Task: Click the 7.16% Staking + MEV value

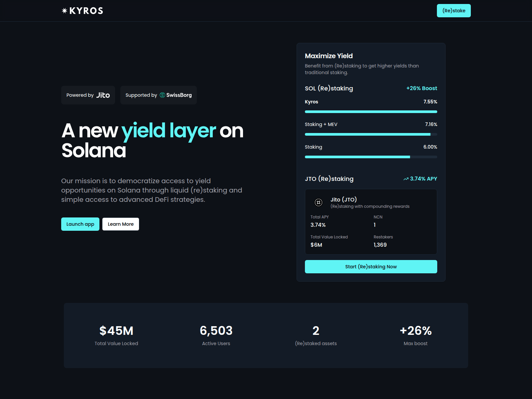Action: click(431, 124)
